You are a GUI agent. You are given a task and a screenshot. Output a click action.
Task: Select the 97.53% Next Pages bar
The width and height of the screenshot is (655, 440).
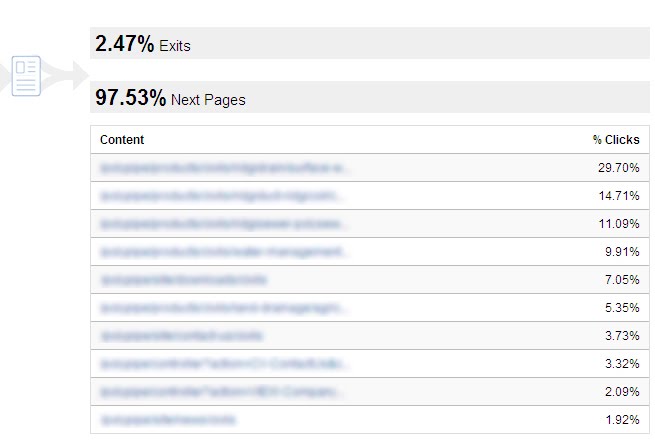pos(369,98)
